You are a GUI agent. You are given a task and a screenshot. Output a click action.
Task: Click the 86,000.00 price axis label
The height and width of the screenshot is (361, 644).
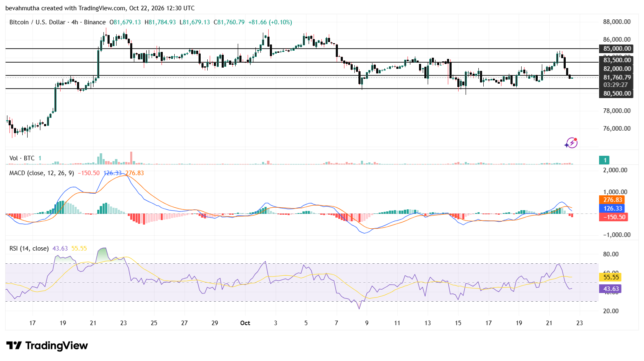(616, 40)
